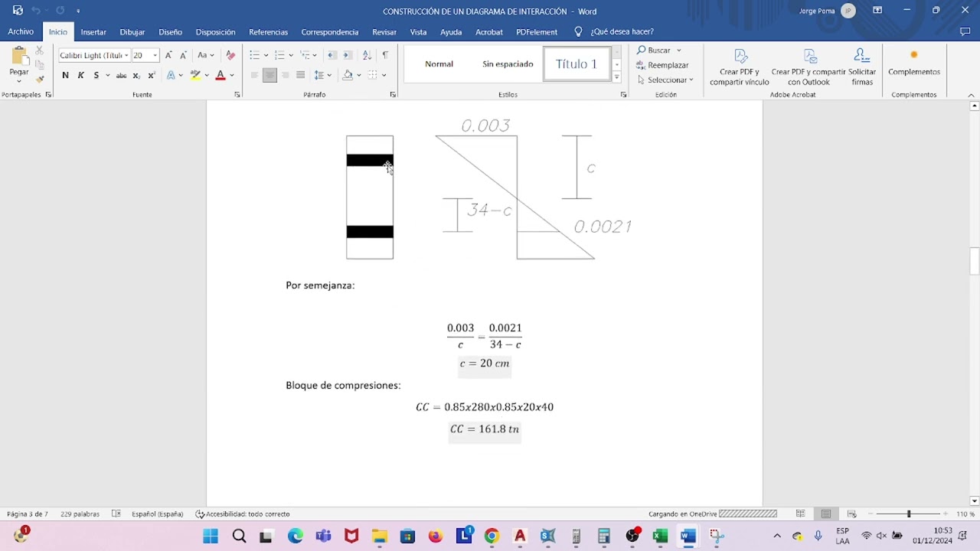The image size is (980, 551).
Task: Open the Insertar tab
Action: click(x=93, y=32)
